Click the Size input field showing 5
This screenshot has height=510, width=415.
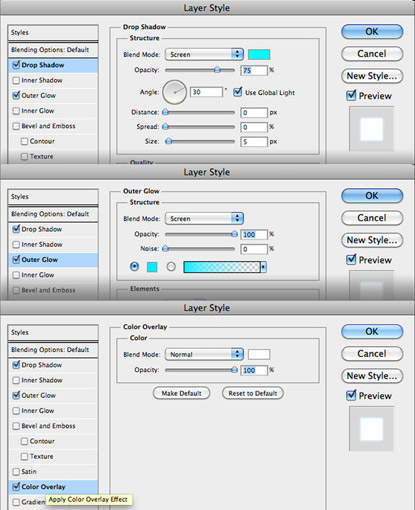click(x=254, y=142)
